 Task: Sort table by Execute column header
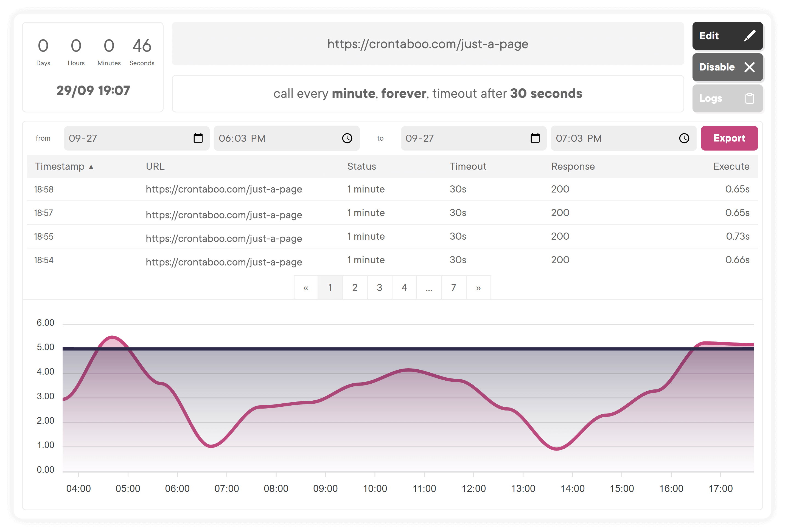point(731,166)
